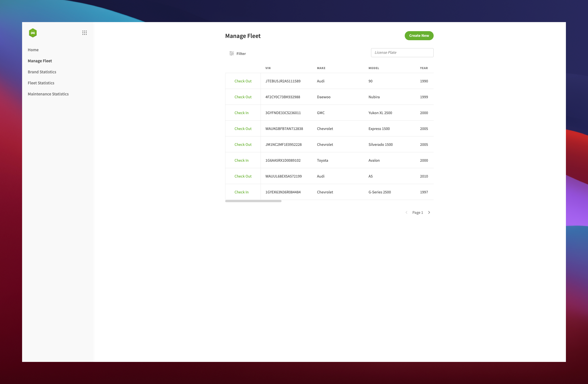Select the Brand Statistics menu item
Image resolution: width=588 pixels, height=384 pixels.
tap(42, 72)
